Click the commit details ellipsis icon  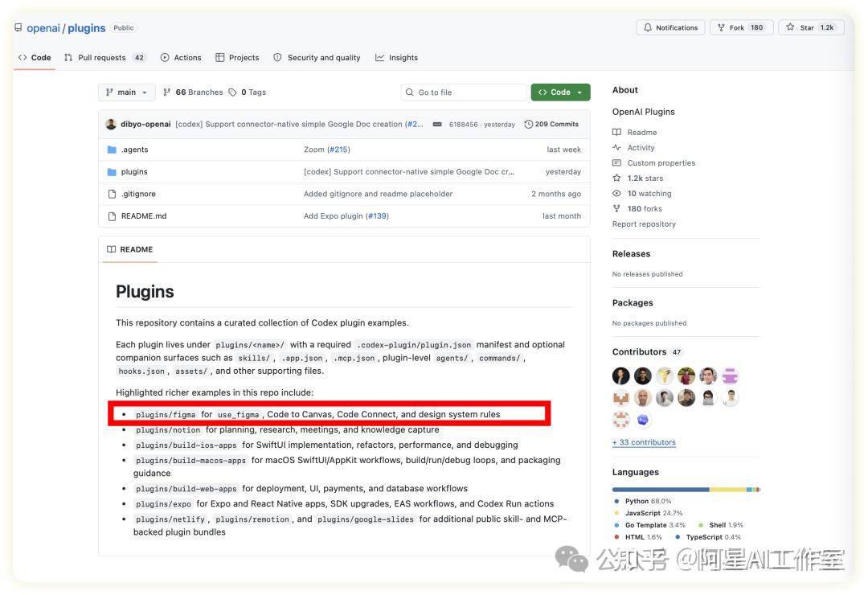(436, 124)
